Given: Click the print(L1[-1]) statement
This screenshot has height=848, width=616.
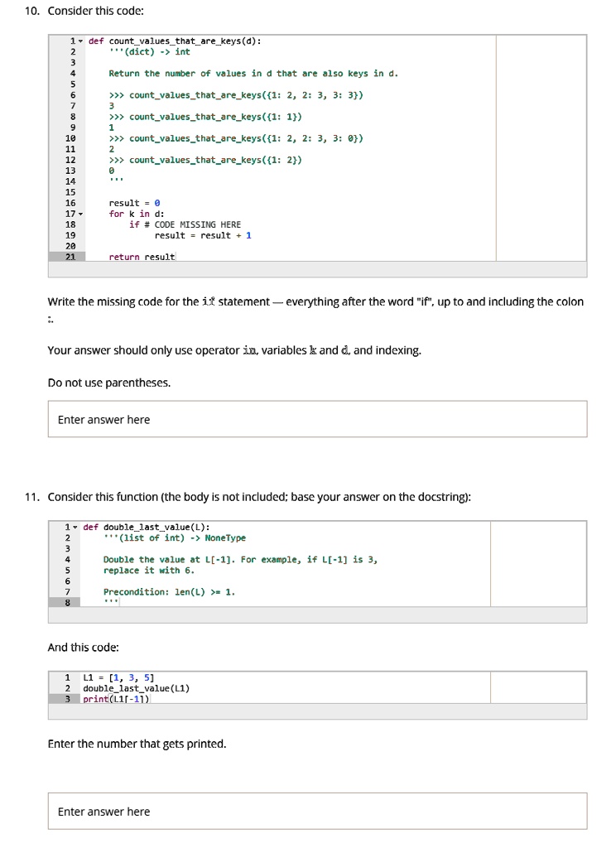Looking at the screenshot, I should (113, 698).
